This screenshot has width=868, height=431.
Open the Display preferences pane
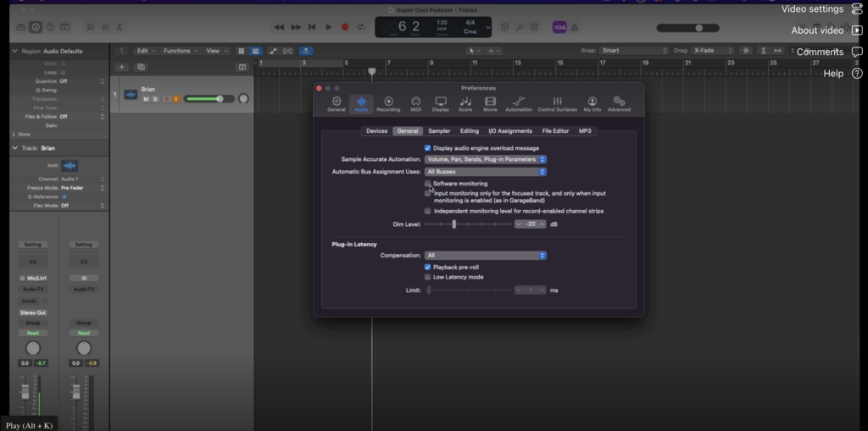click(441, 104)
